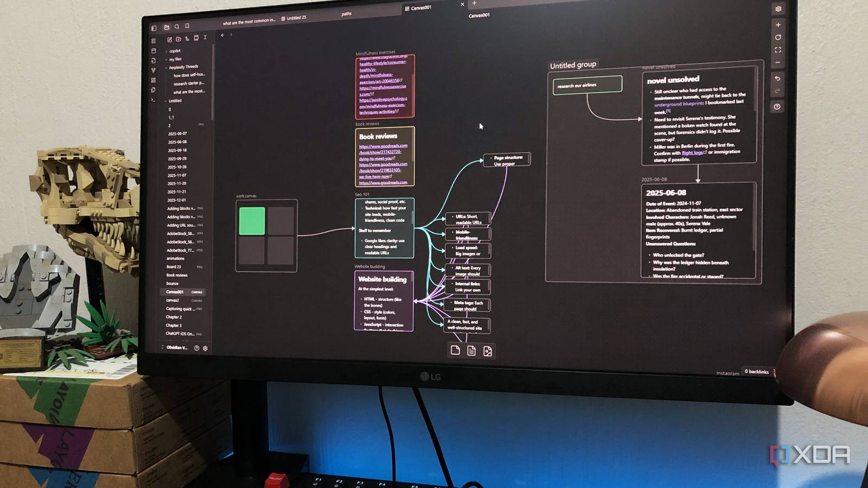868x488 pixels.
Task: Zoom to fit the canvas contents
Action: pos(778,49)
